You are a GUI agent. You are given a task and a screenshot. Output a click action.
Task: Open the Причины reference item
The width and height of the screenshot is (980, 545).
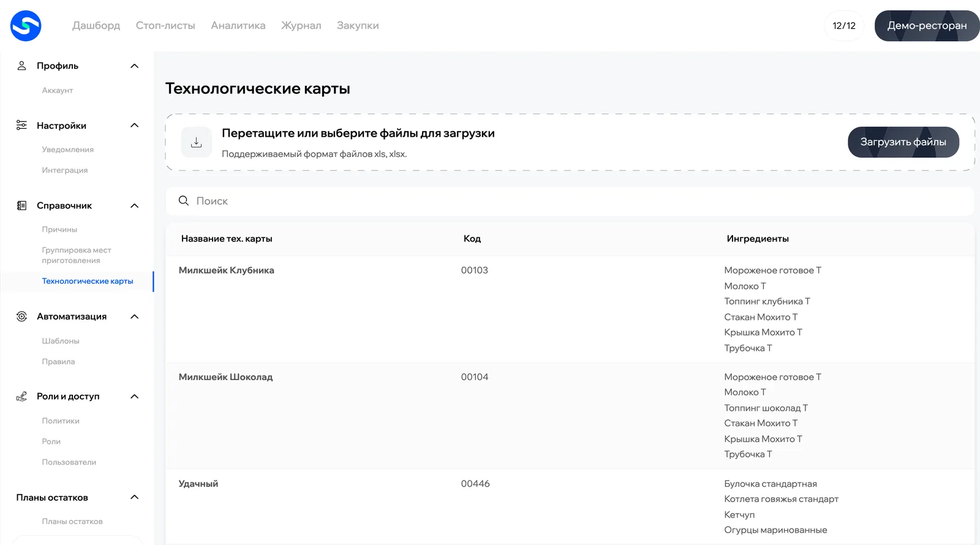pos(59,229)
